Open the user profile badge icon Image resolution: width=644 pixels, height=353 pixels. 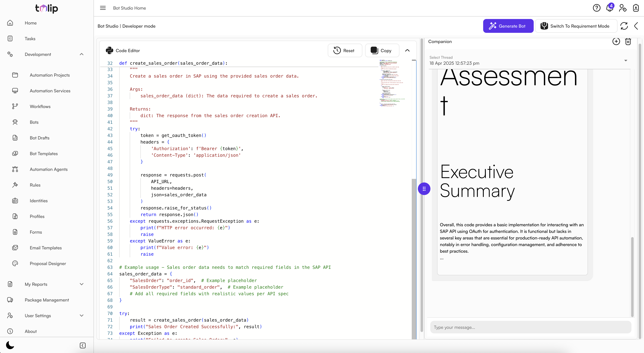pos(636,8)
